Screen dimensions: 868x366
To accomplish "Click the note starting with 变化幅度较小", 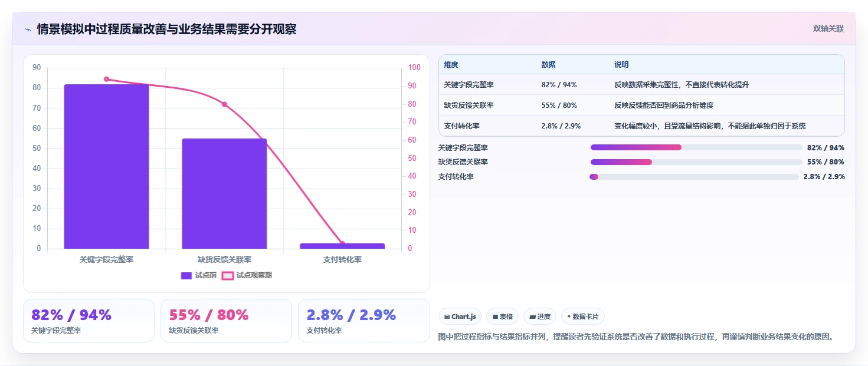I will [710, 126].
